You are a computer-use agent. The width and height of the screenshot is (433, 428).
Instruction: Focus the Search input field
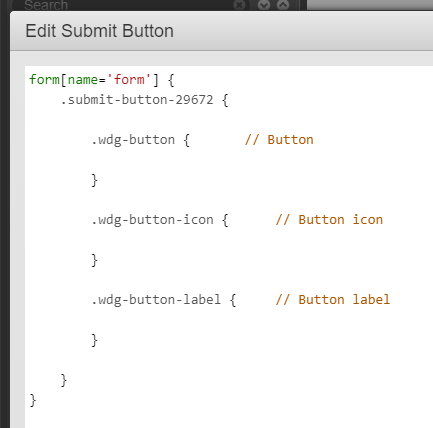[127, 5]
